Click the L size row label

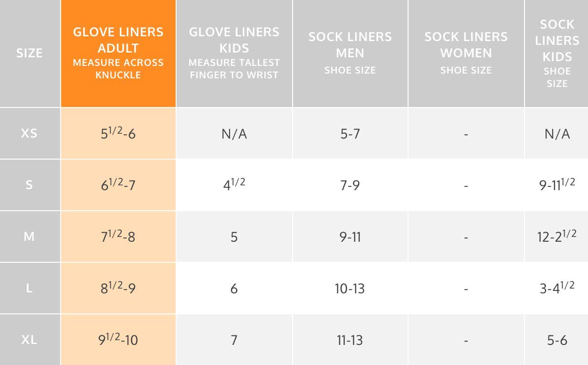point(30,288)
